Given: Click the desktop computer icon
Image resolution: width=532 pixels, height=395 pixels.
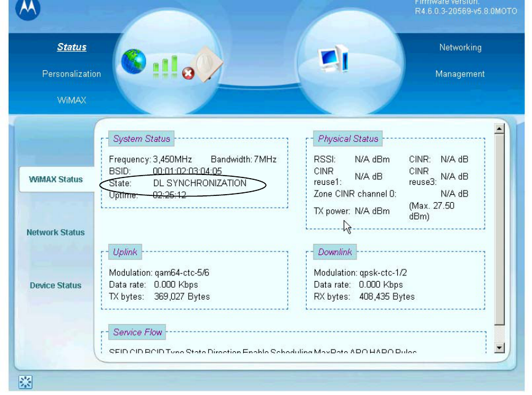Looking at the screenshot, I should coord(334,58).
